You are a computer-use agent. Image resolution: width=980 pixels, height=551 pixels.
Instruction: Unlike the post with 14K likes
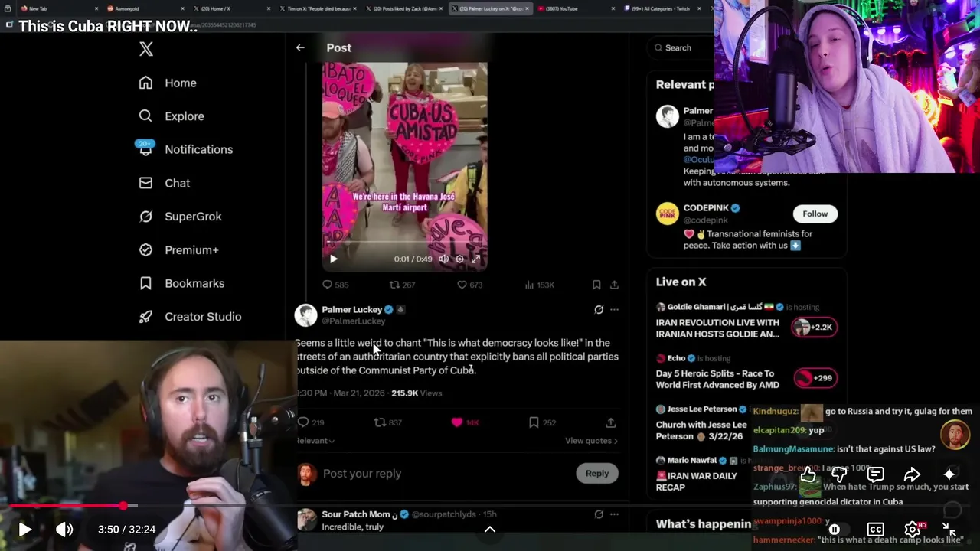(x=465, y=422)
